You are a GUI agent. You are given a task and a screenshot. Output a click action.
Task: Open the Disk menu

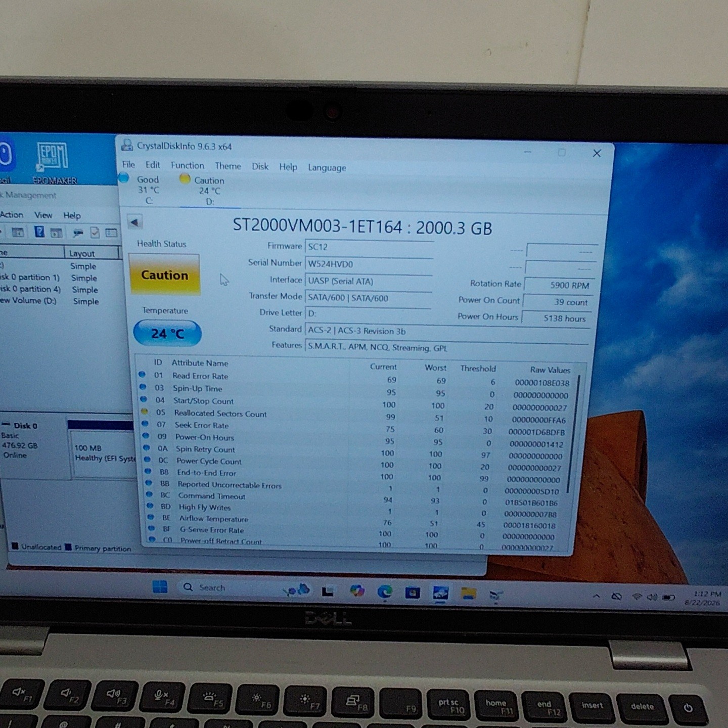260,166
